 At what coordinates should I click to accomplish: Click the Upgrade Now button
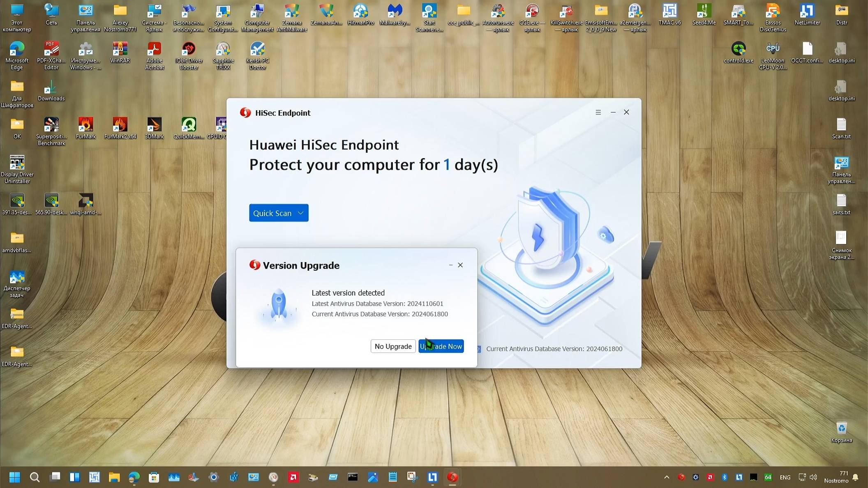441,346
